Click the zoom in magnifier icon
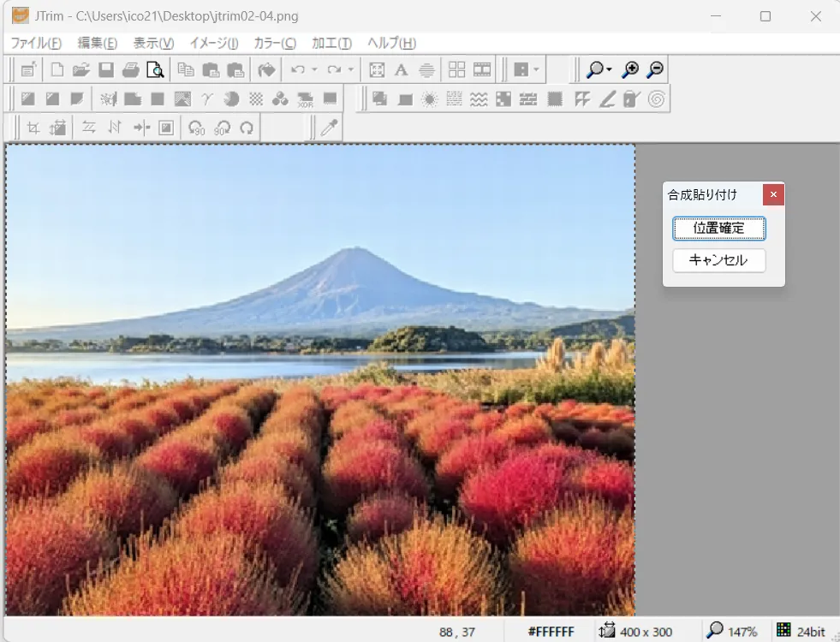This screenshot has height=642, width=840. coord(630,70)
